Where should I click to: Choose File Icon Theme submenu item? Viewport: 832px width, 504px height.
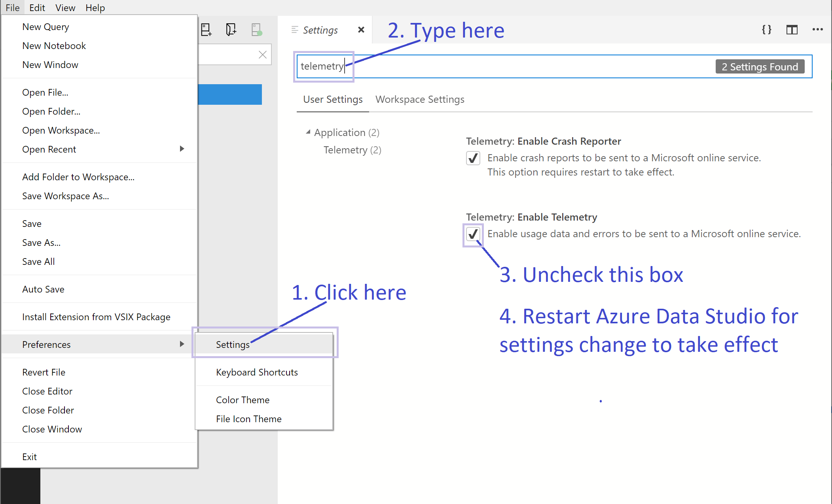pos(264,419)
